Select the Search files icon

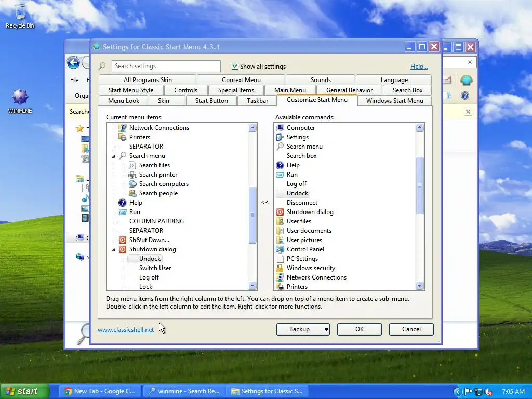coord(132,165)
